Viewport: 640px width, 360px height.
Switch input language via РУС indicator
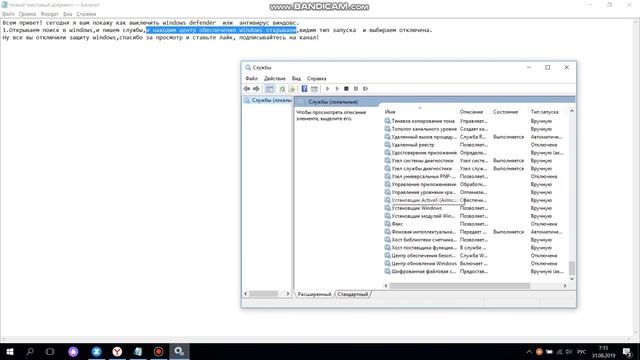[x=581, y=351]
